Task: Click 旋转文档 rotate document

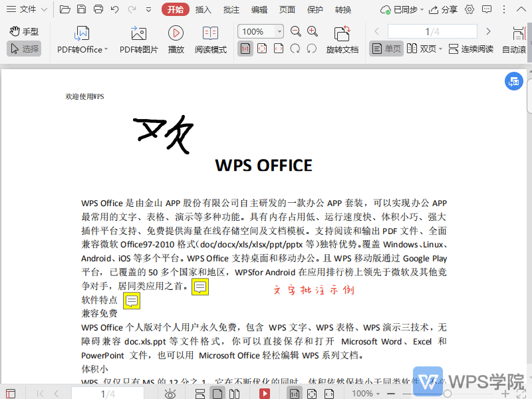Action: tap(342, 40)
